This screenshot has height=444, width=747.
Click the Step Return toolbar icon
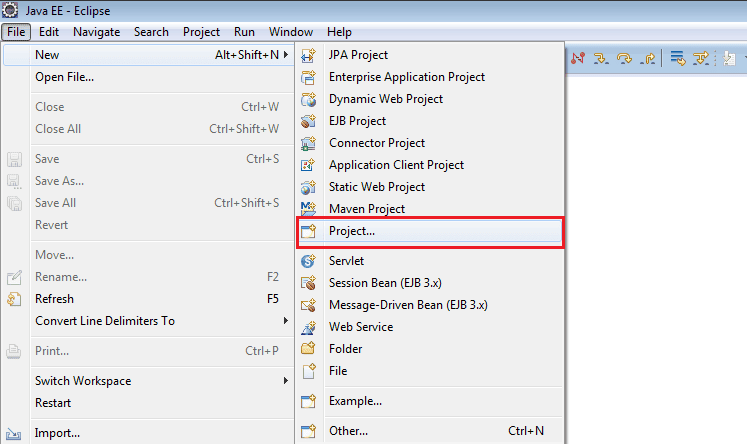pyautogui.click(x=647, y=58)
